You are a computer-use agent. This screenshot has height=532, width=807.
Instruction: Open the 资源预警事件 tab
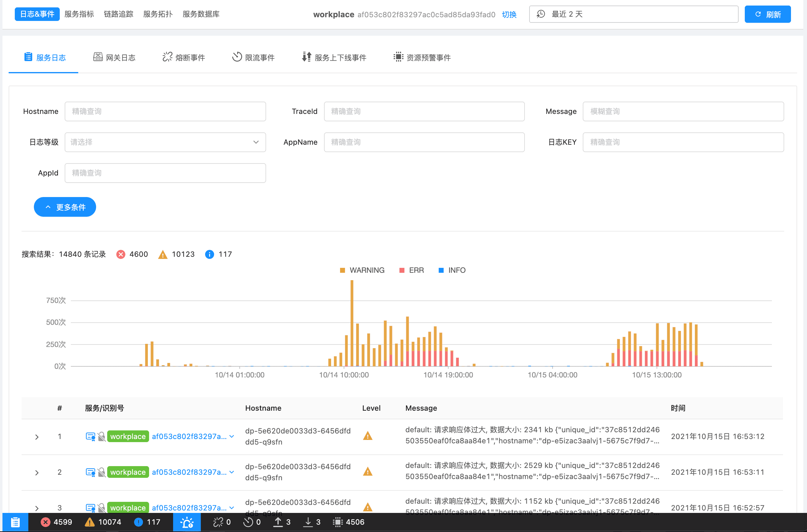click(422, 57)
